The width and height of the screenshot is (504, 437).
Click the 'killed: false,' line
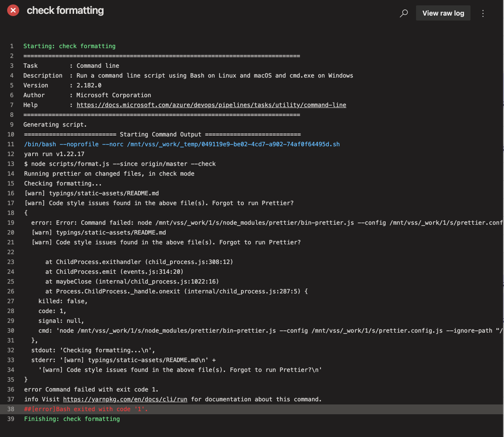pos(63,301)
